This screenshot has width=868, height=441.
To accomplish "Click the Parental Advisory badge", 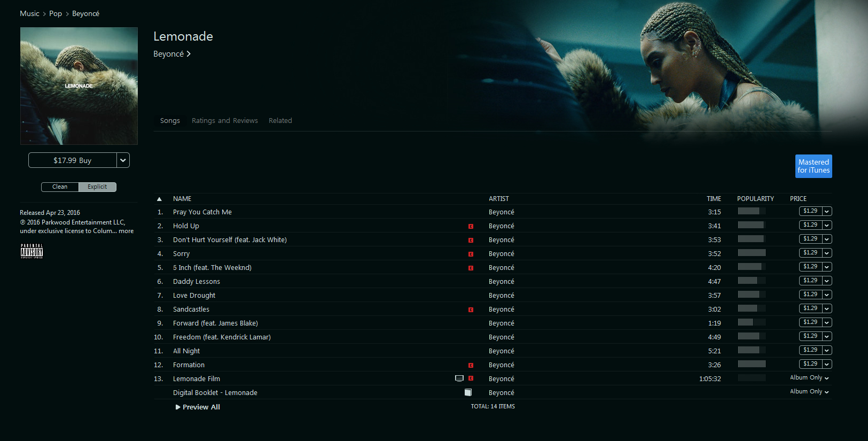I will [32, 251].
